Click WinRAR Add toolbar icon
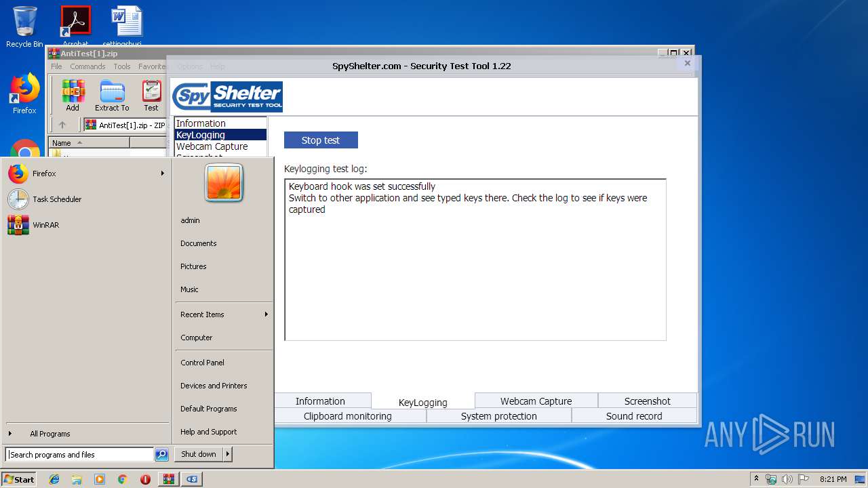 coord(73,95)
